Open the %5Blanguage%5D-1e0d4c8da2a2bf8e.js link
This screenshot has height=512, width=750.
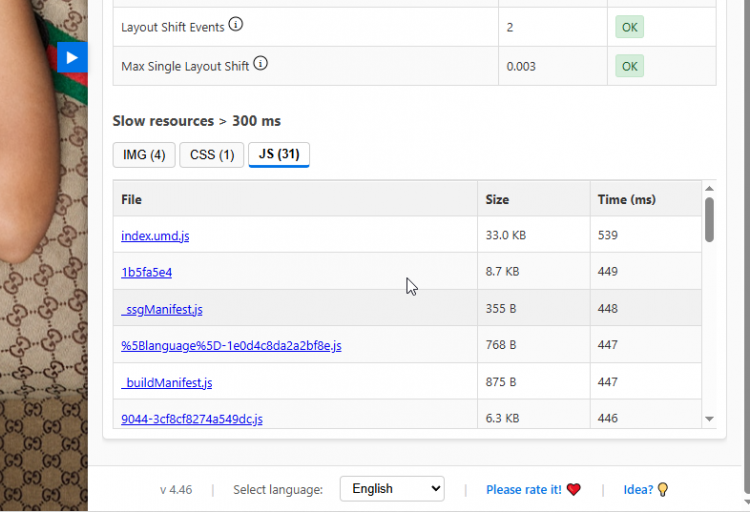231,346
